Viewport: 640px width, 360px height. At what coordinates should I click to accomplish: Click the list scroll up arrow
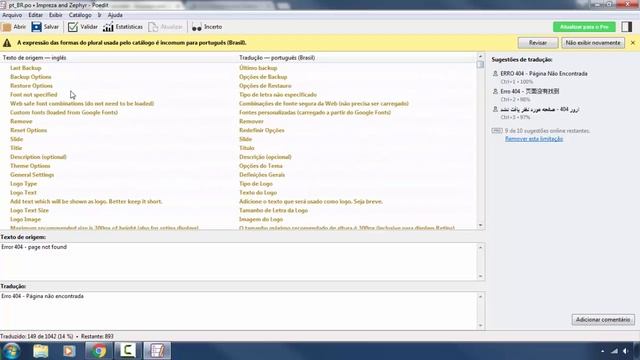480,56
